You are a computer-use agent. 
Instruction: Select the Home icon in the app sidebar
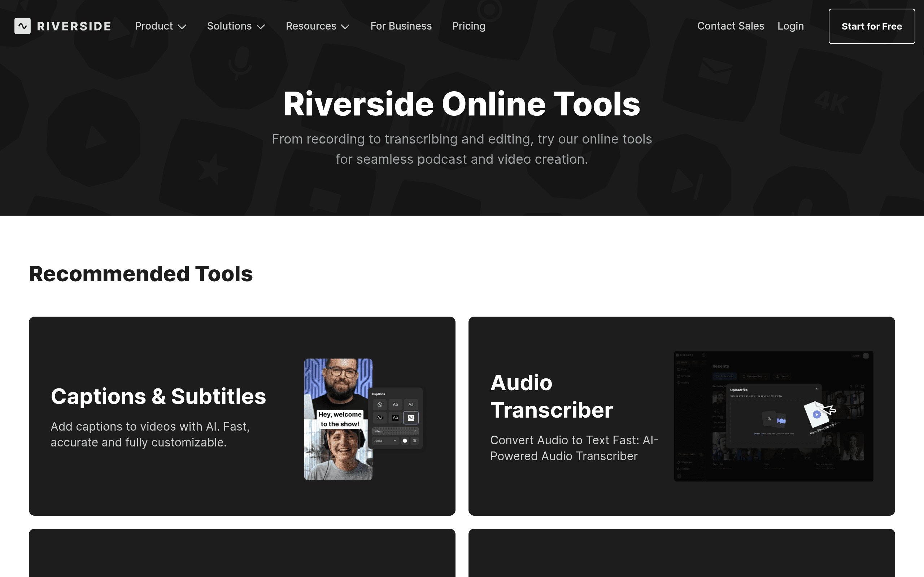679,362
